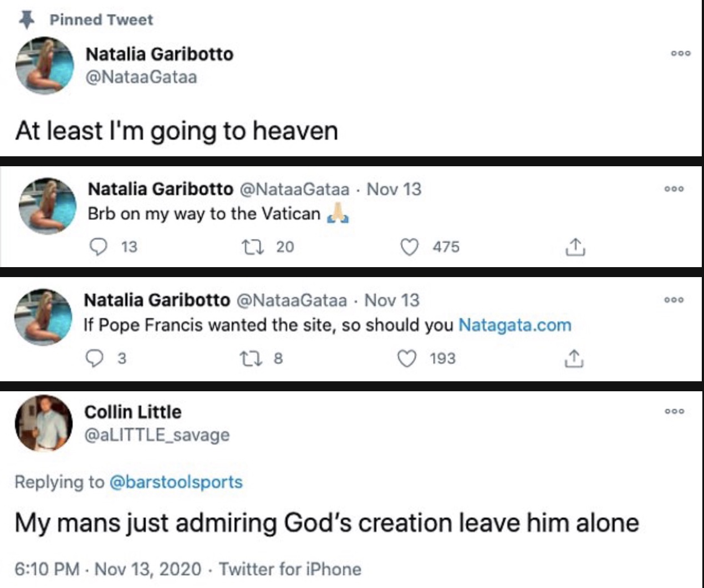
Task: Share the Pope Francis tweet
Action: pyautogui.click(x=575, y=359)
